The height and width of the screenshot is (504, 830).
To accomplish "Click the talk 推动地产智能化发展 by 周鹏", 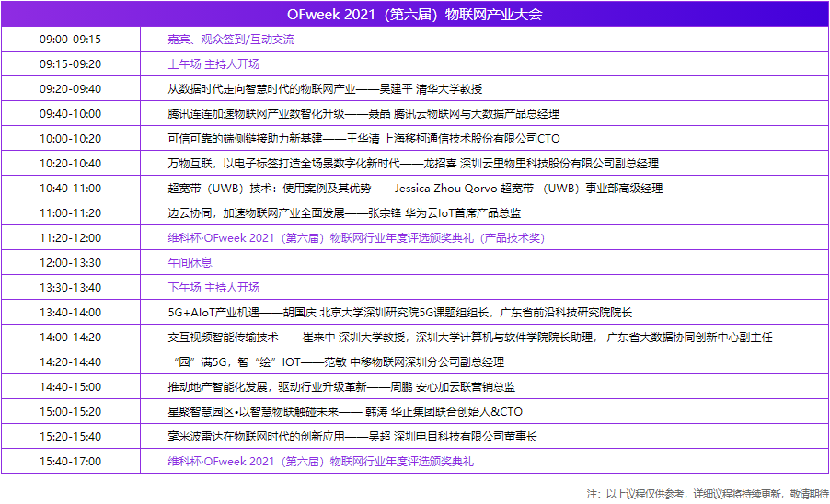I will pos(342,387).
